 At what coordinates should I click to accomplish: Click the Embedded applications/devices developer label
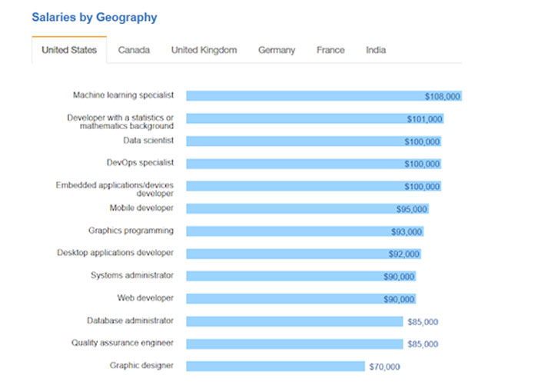(x=115, y=189)
